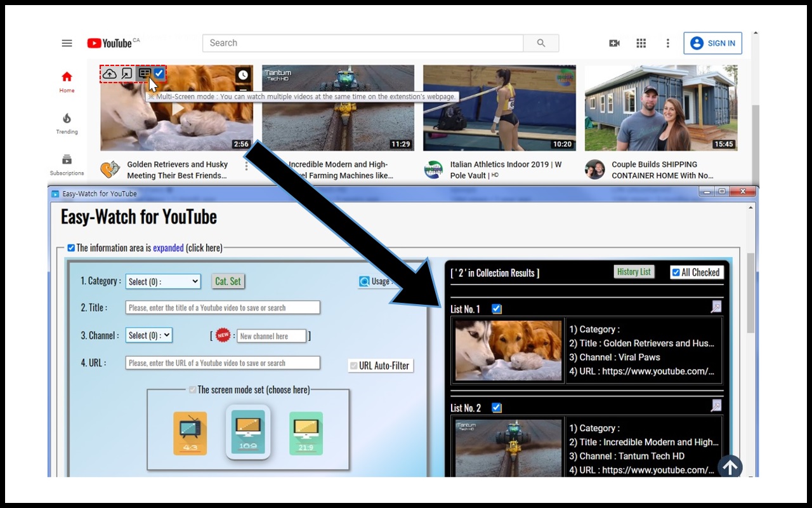The image size is (812, 508).
Task: Open the Golden Retrievers and Husky video thumbnail
Action: pos(176,108)
